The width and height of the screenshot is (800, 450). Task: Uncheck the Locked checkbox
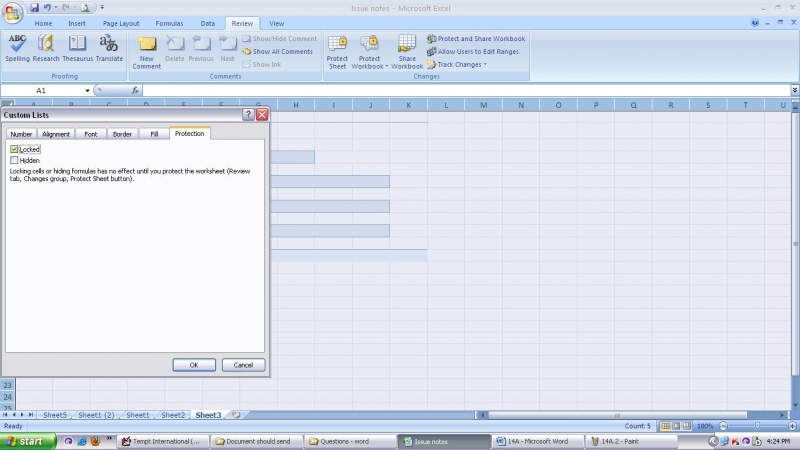pos(15,149)
